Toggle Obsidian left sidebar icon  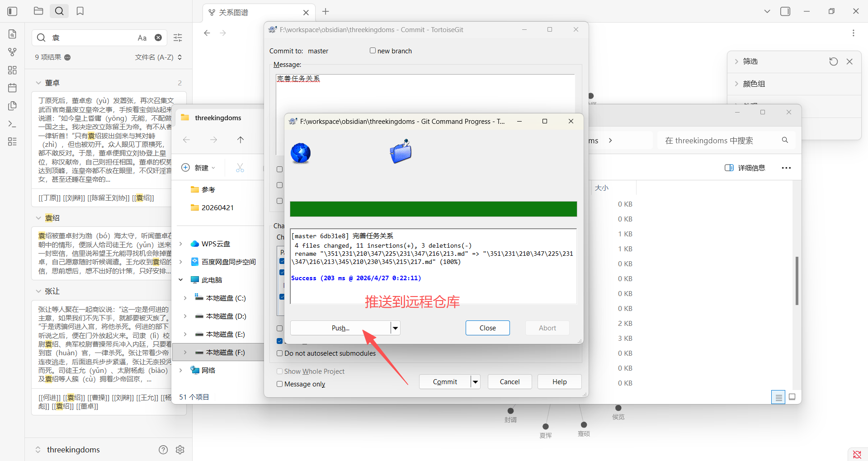[x=12, y=11]
